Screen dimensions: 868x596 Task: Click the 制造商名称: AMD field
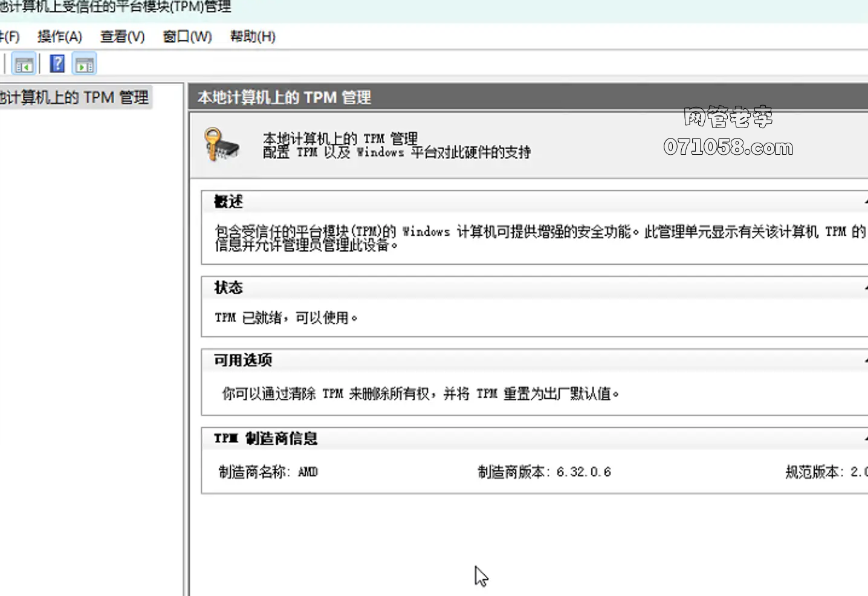click(x=268, y=472)
